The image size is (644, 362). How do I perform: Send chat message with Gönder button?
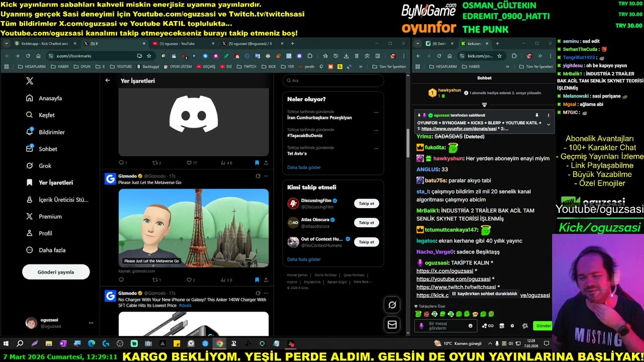pyautogui.click(x=543, y=326)
